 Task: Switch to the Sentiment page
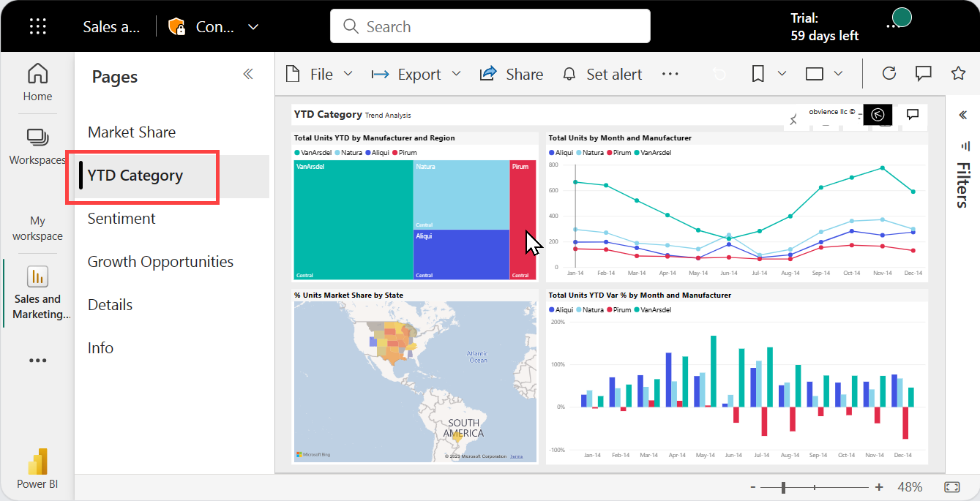click(x=122, y=218)
